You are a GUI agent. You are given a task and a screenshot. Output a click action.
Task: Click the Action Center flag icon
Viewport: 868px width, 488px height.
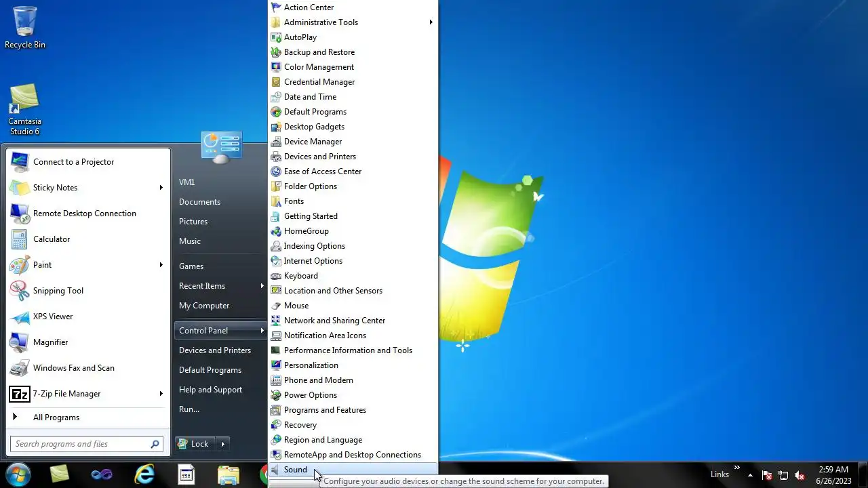point(276,7)
